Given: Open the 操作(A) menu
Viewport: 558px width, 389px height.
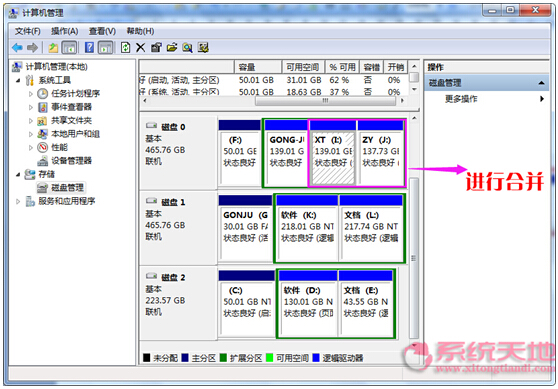Looking at the screenshot, I should click(x=64, y=31).
